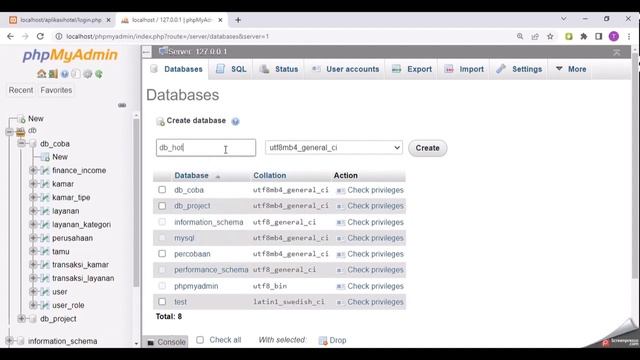This screenshot has width=640, height=360.
Task: Open finance_income table icon
Action: click(45, 170)
